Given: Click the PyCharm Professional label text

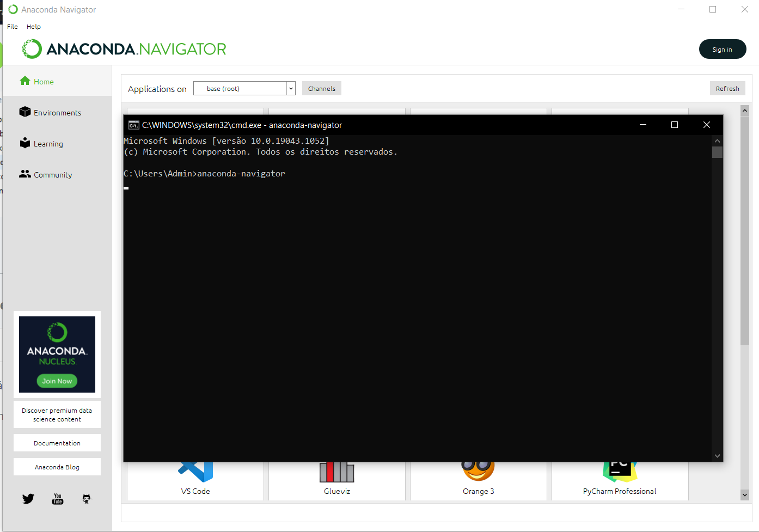Looking at the screenshot, I should click(620, 491).
